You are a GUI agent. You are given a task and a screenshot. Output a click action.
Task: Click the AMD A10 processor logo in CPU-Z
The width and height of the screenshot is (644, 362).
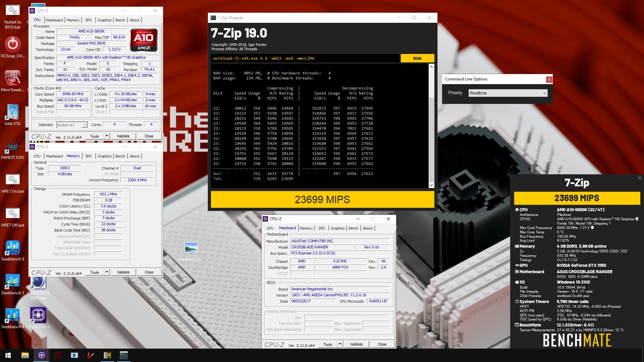click(144, 40)
